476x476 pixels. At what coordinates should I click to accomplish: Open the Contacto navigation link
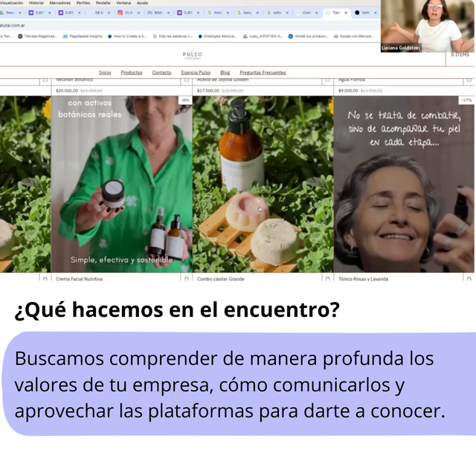point(161,73)
